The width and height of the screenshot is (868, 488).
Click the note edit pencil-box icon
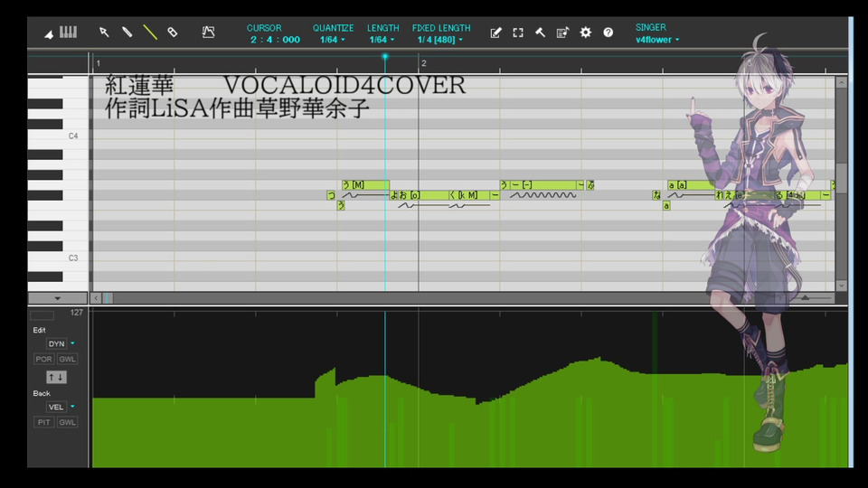[495, 33]
